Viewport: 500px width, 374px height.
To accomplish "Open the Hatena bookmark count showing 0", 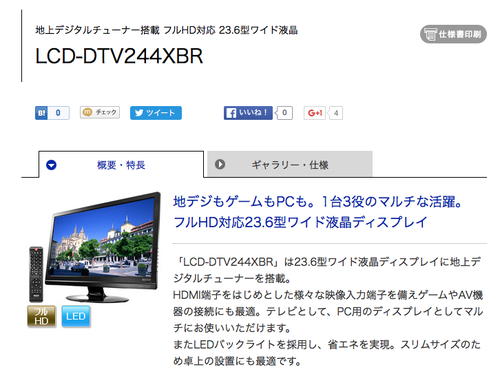I will (59, 113).
